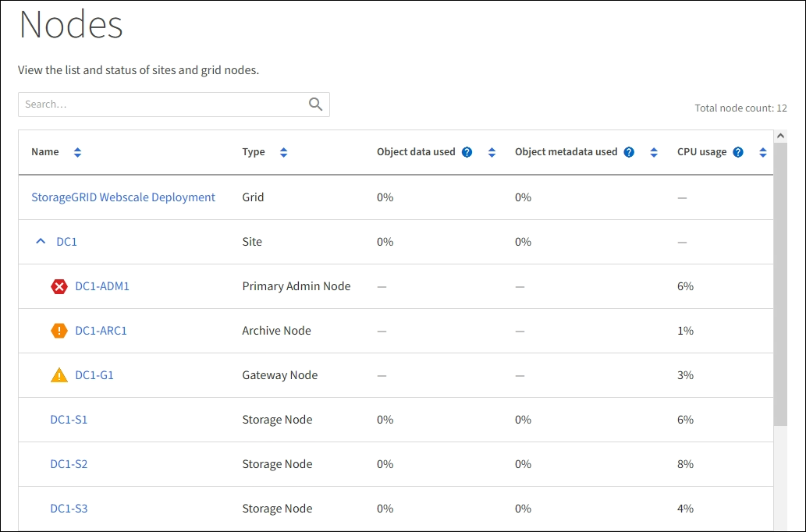This screenshot has height=532, width=806.
Task: Collapse the DC1 site row
Action: tap(41, 242)
